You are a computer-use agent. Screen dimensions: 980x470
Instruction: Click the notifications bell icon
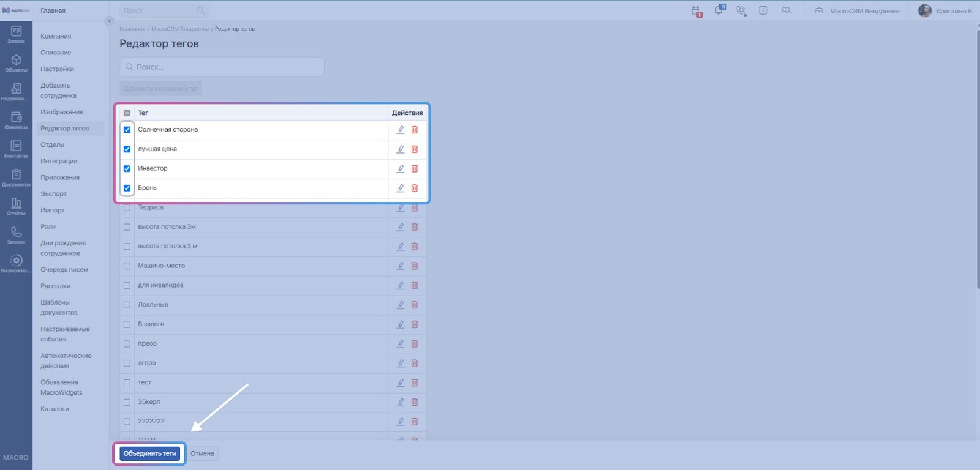tap(718, 10)
